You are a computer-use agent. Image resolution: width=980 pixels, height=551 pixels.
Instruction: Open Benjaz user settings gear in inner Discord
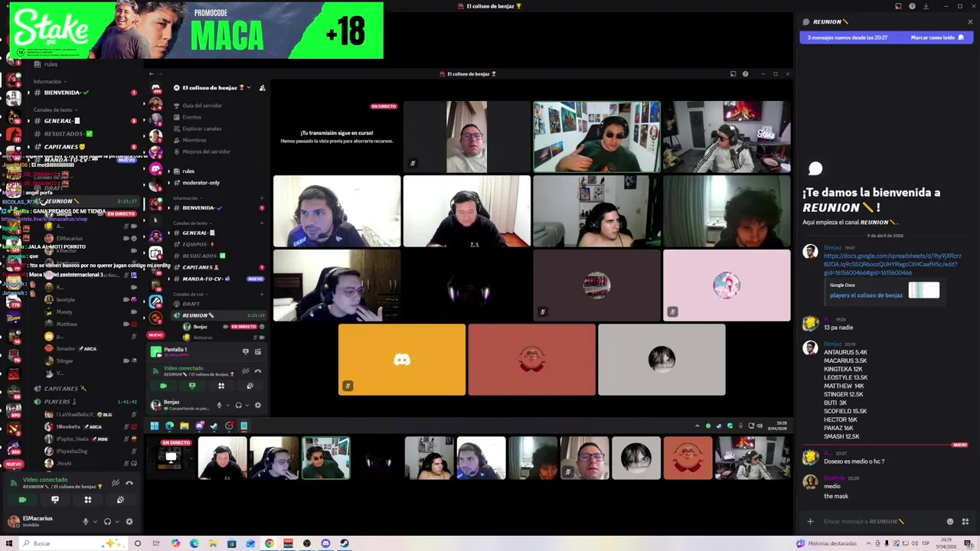click(x=258, y=405)
